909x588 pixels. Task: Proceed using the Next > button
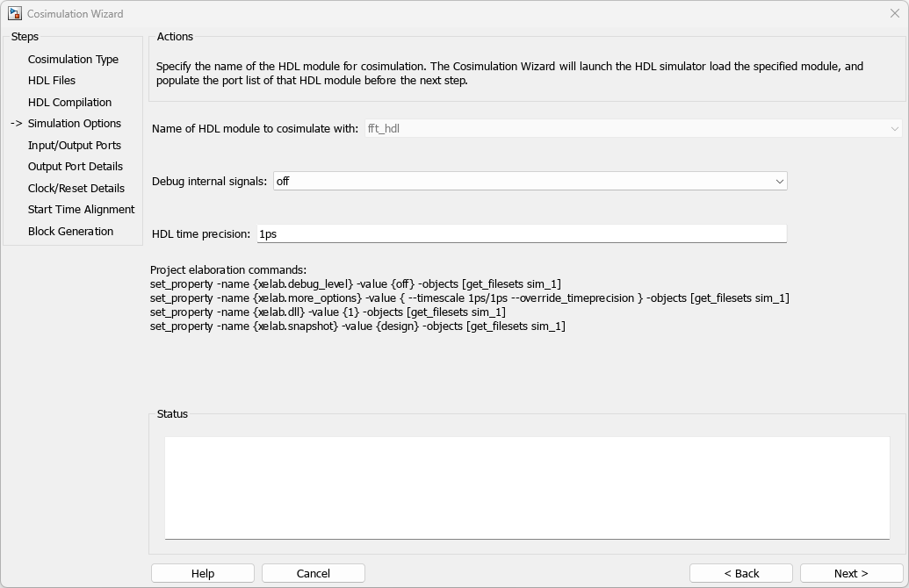coord(851,573)
